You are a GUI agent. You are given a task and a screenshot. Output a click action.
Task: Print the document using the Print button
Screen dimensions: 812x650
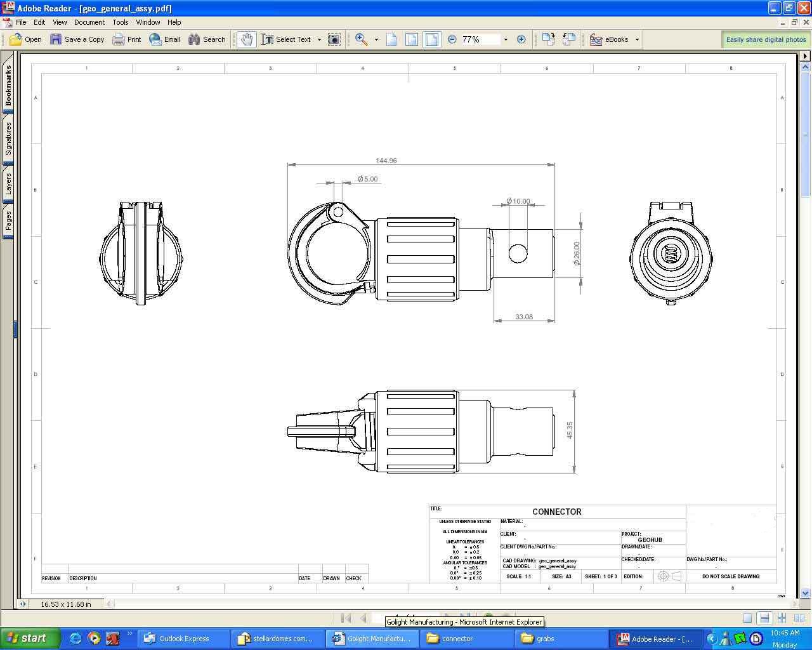pyautogui.click(x=127, y=39)
